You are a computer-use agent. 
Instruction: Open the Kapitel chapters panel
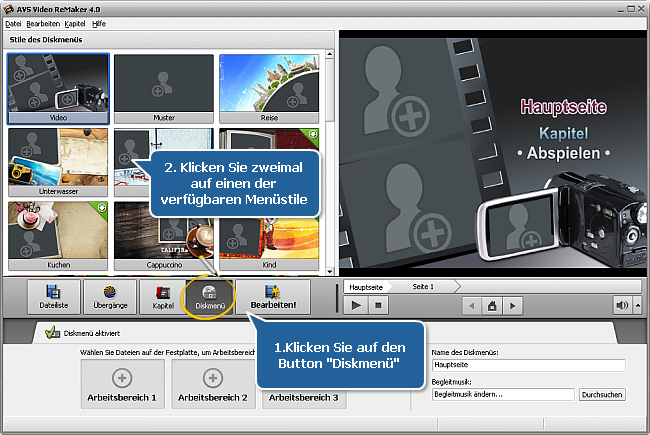click(x=163, y=297)
